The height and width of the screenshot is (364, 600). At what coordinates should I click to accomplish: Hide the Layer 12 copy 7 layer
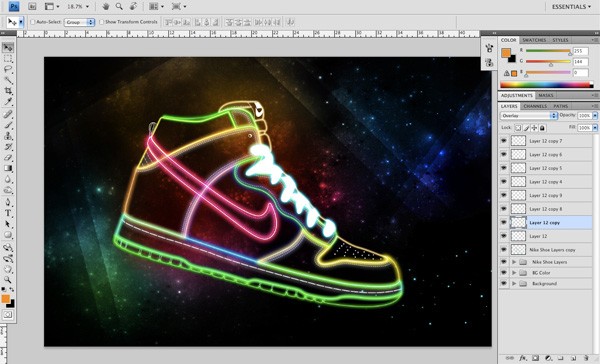pos(504,141)
